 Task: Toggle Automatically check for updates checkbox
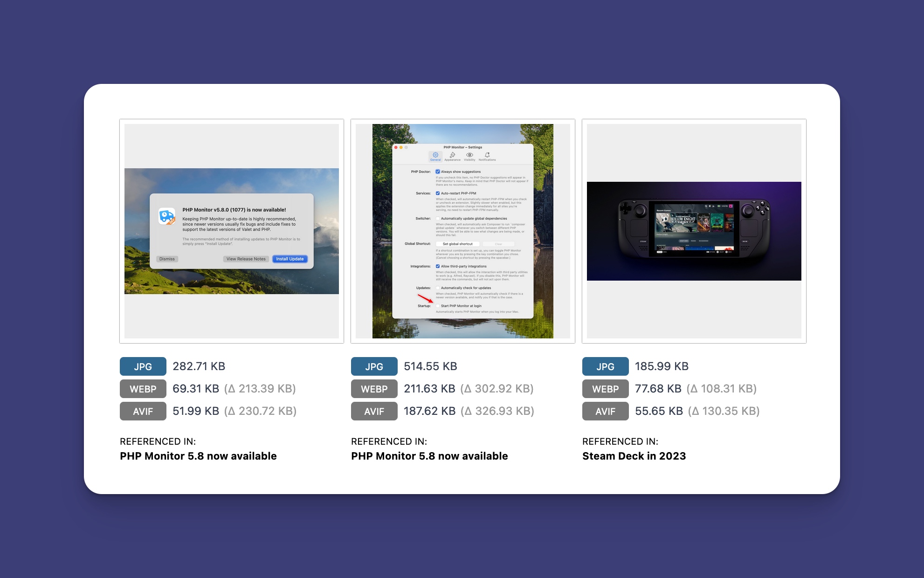click(x=438, y=288)
